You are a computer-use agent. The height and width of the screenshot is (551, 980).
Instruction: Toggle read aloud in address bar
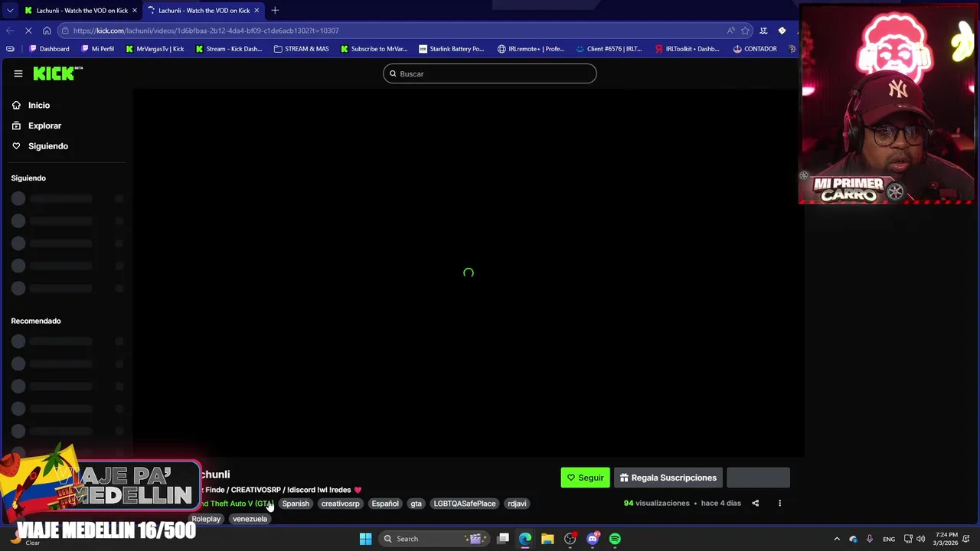pyautogui.click(x=731, y=31)
